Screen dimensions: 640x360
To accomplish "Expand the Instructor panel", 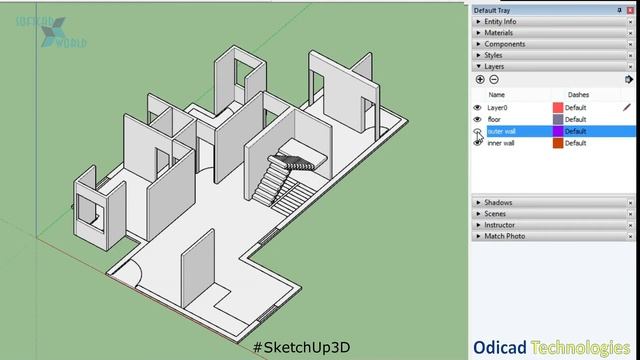I will tap(478, 225).
